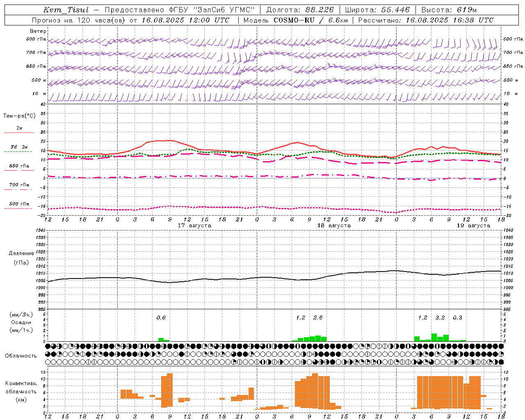Click the (мм/3ч.) units label
The image size is (525, 420).
click(x=21, y=315)
